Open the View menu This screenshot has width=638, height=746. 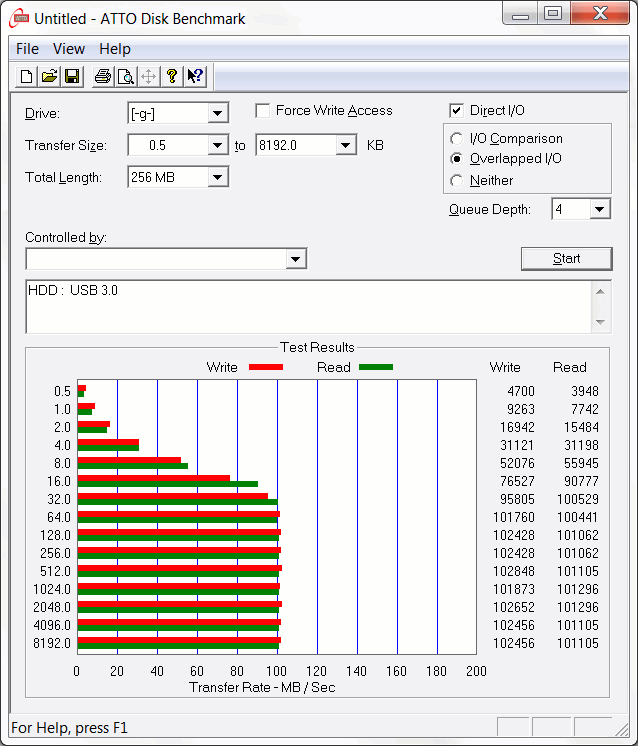click(x=69, y=49)
